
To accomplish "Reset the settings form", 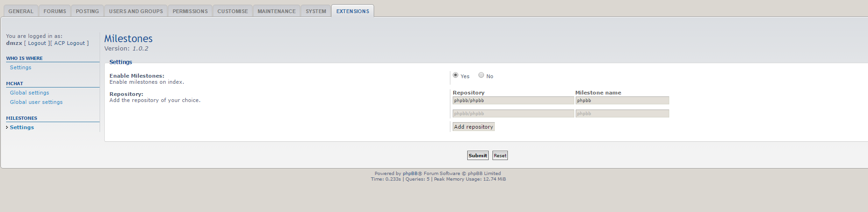I will coord(500,155).
